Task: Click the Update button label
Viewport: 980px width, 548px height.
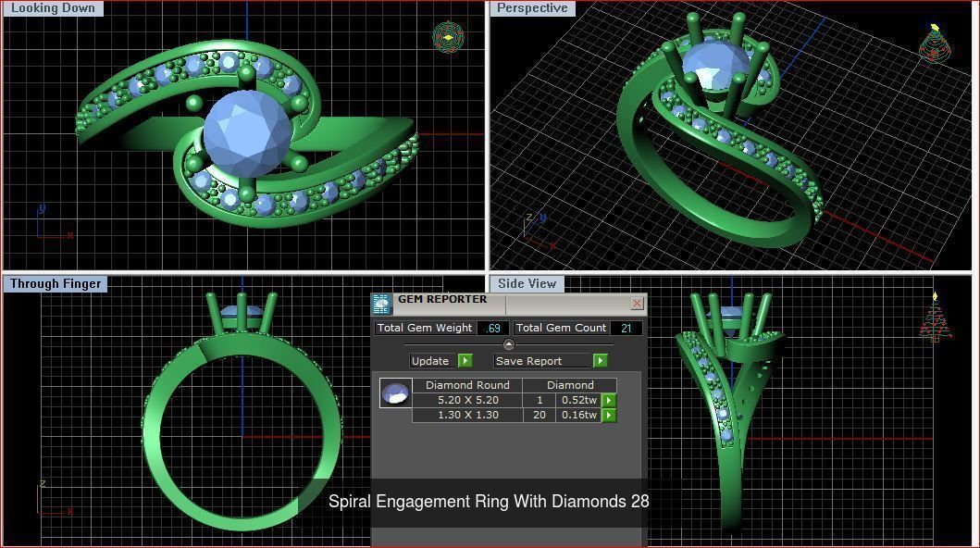Action: point(430,360)
